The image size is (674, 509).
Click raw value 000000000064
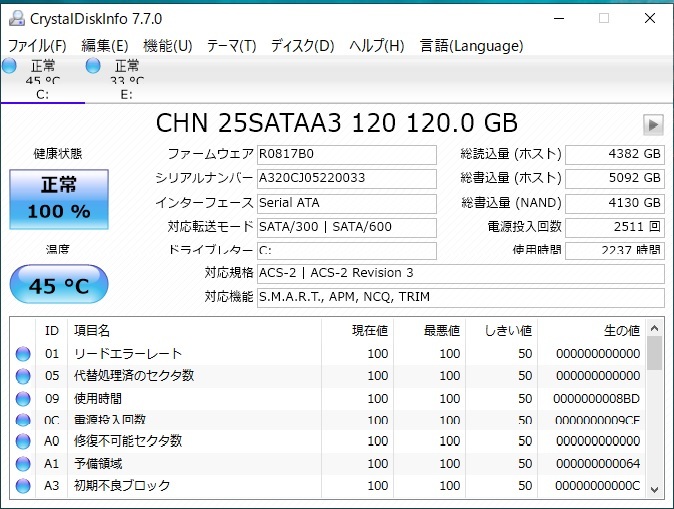tap(598, 464)
